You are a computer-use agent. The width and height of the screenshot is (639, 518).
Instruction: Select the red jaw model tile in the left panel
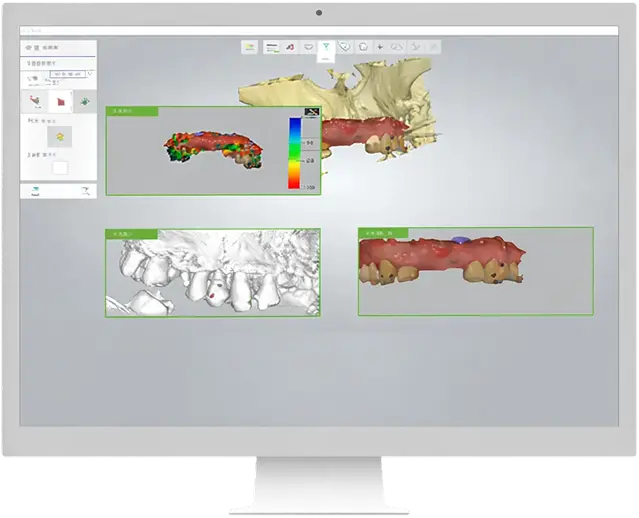coord(35,101)
